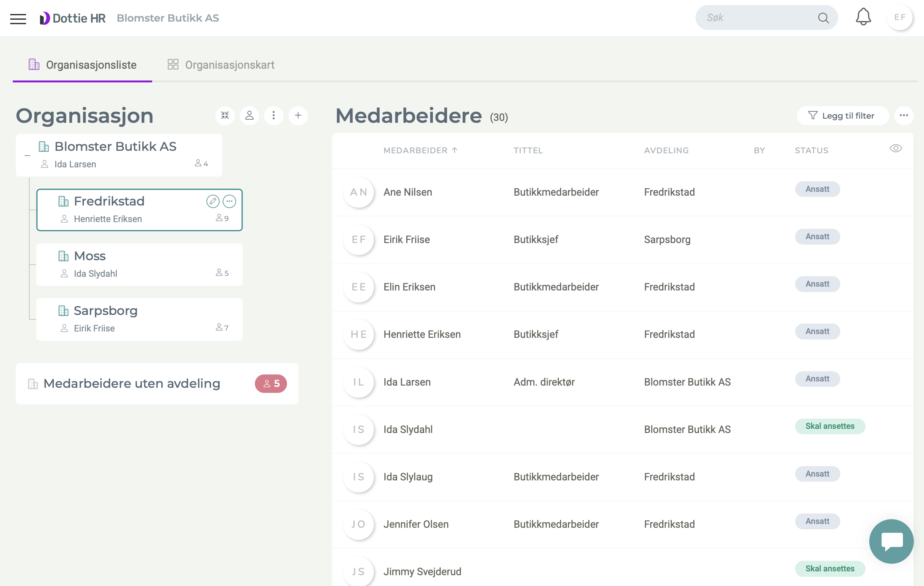Open the three-dot menu for Organisasjon
This screenshot has width=924, height=586.
(x=274, y=115)
